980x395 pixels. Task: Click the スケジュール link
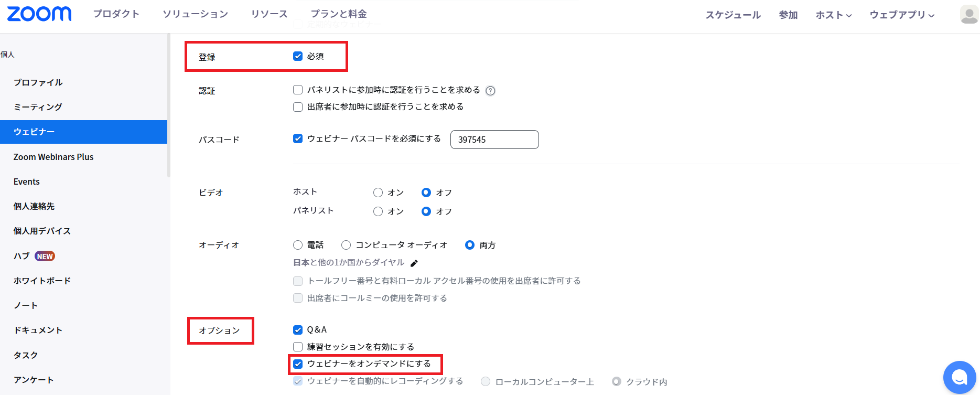pyautogui.click(x=733, y=15)
